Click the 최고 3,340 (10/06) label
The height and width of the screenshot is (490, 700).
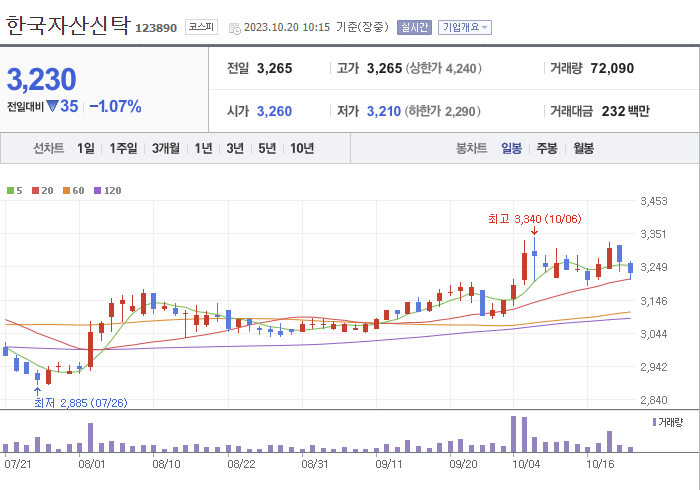535,219
